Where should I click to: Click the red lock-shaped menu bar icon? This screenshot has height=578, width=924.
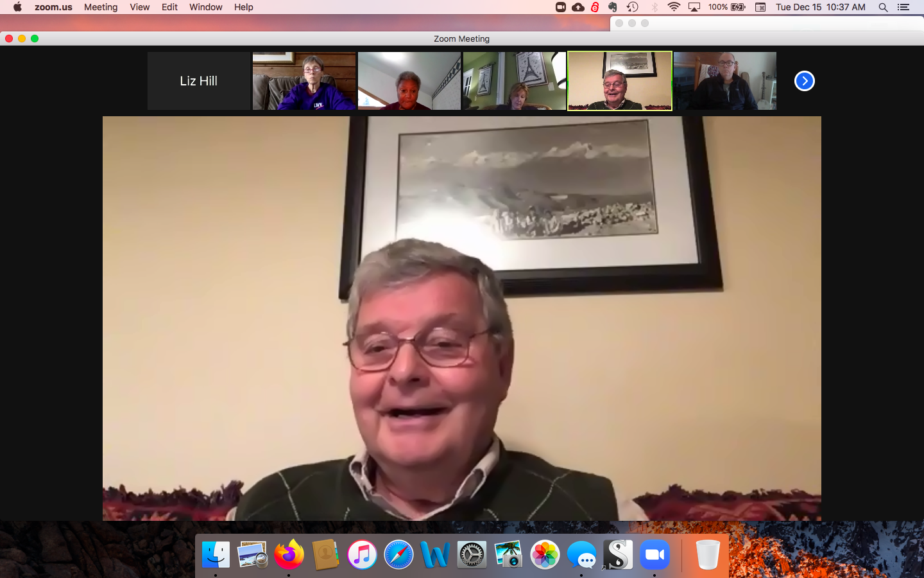tap(595, 7)
